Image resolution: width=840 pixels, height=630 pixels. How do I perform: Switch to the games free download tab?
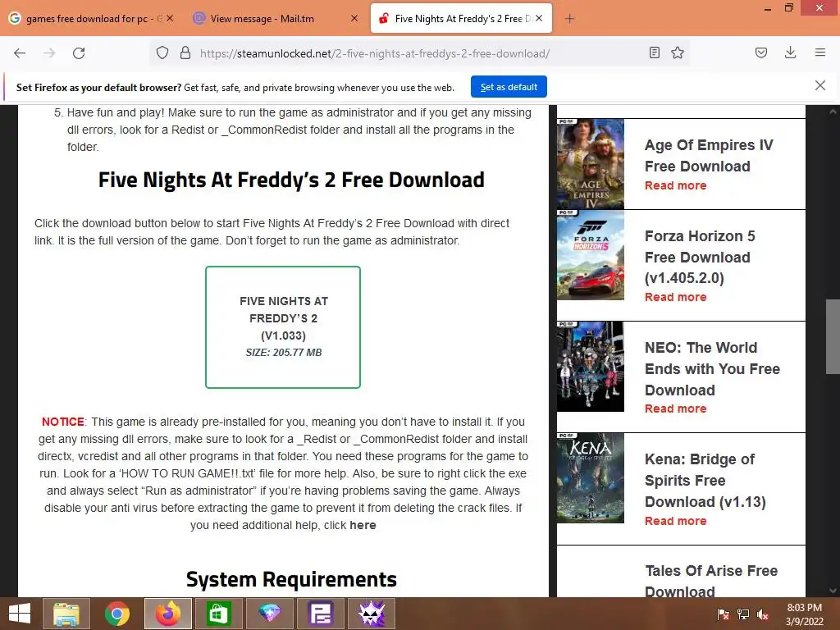click(91, 18)
